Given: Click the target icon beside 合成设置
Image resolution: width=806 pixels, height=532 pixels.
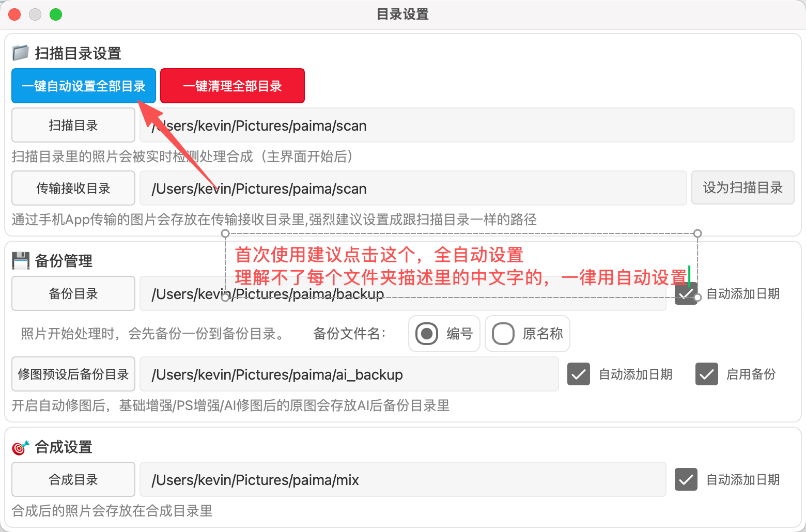Looking at the screenshot, I should 20,447.
